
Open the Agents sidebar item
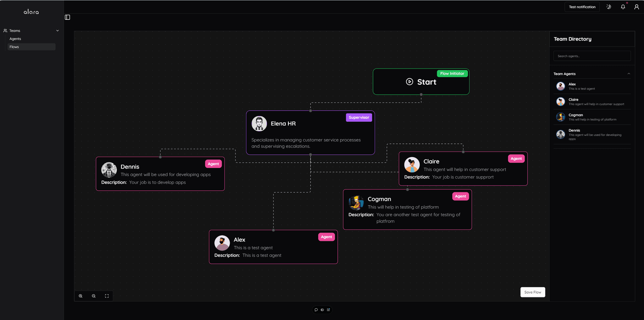pos(15,39)
